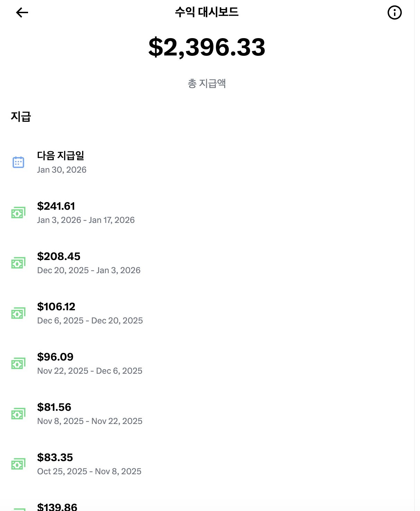The height and width of the screenshot is (511, 420).
Task: Click the Jan 30, 2026 date
Action: coord(62,170)
